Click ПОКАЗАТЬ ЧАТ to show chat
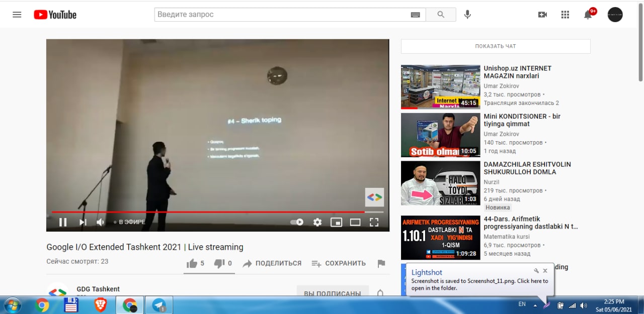This screenshot has height=314, width=644. pos(496,46)
